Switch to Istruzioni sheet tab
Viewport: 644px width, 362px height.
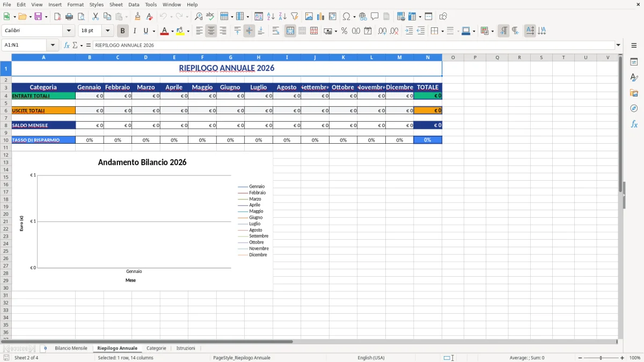coord(186,349)
